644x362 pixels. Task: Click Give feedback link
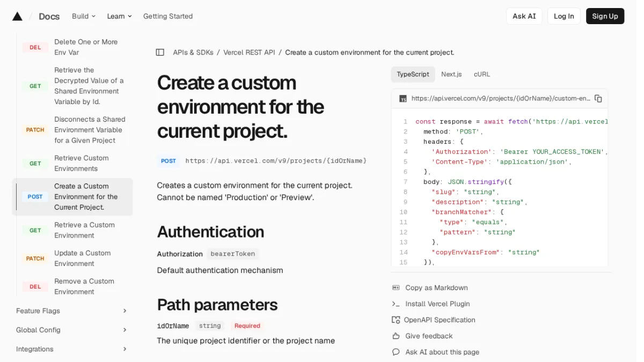pos(429,336)
